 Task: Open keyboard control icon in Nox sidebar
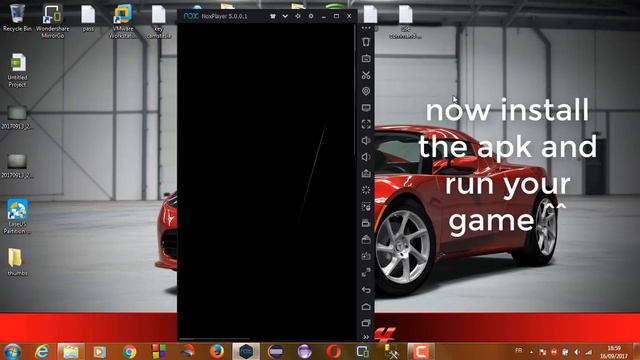point(366,58)
